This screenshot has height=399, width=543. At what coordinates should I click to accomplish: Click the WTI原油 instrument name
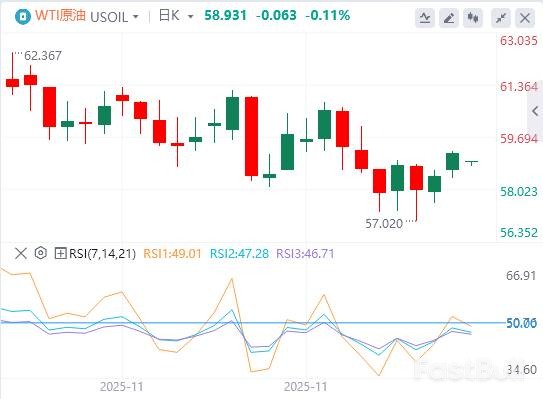pyautogui.click(x=60, y=16)
